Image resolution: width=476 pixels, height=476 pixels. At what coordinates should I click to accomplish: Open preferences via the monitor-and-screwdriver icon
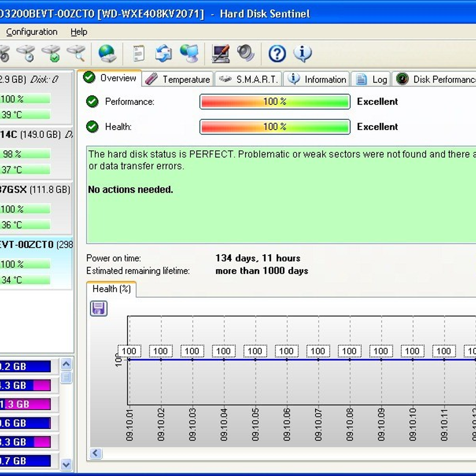(221, 54)
